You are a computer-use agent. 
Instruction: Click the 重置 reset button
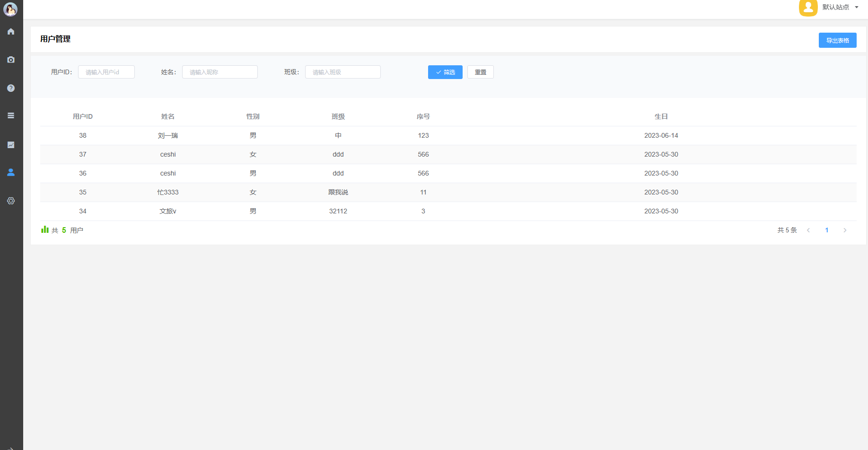tap(481, 72)
